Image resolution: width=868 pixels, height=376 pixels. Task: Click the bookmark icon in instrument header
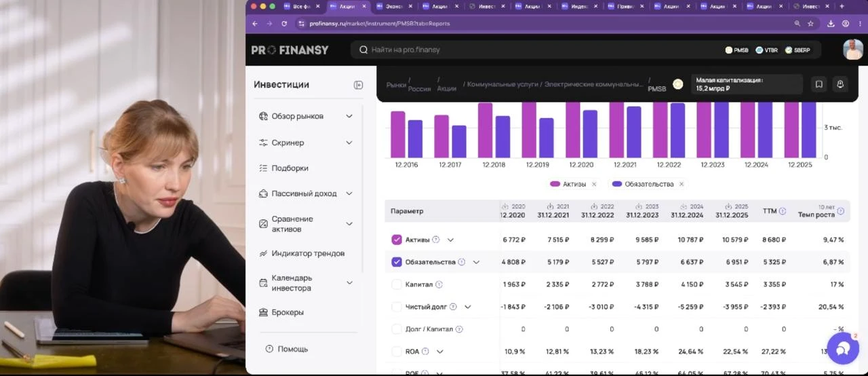tap(818, 84)
